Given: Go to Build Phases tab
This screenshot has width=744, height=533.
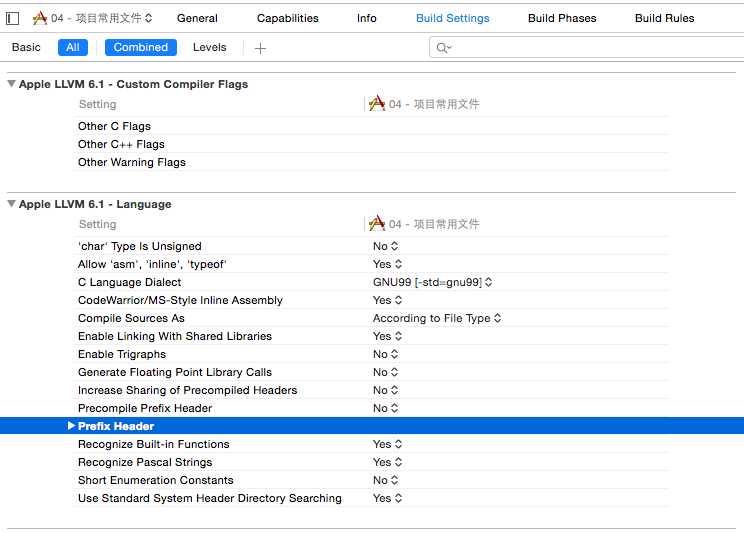Looking at the screenshot, I should (562, 18).
